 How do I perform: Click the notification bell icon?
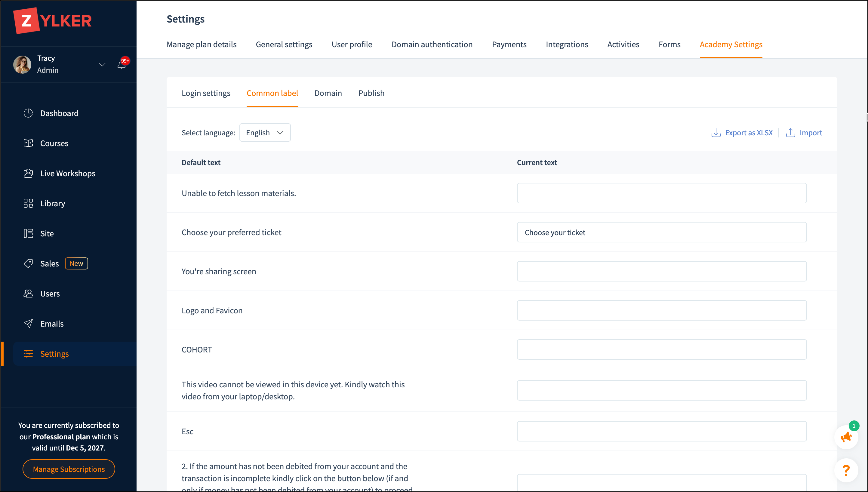121,65
